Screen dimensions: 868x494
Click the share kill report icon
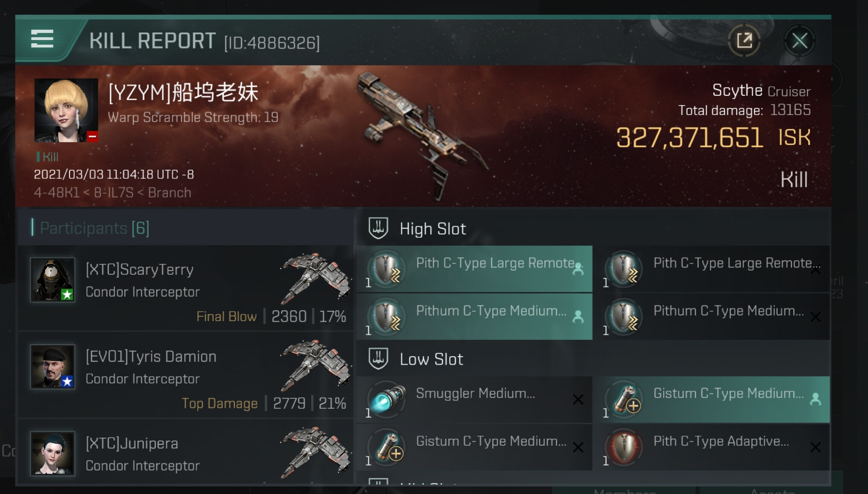744,41
